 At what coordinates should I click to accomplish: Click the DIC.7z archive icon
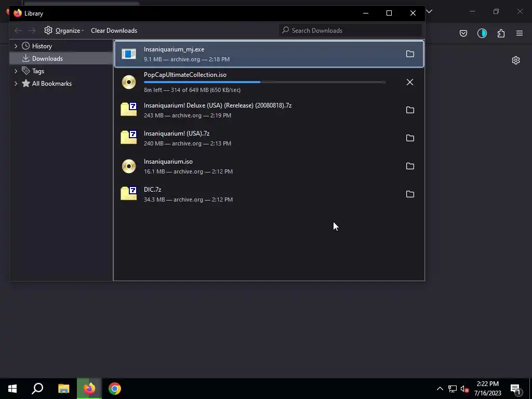(129, 193)
